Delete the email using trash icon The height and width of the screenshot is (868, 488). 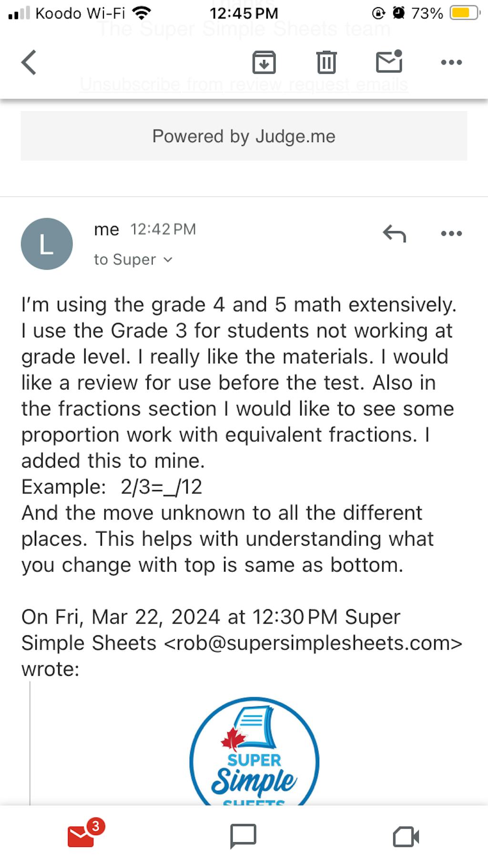point(327,61)
